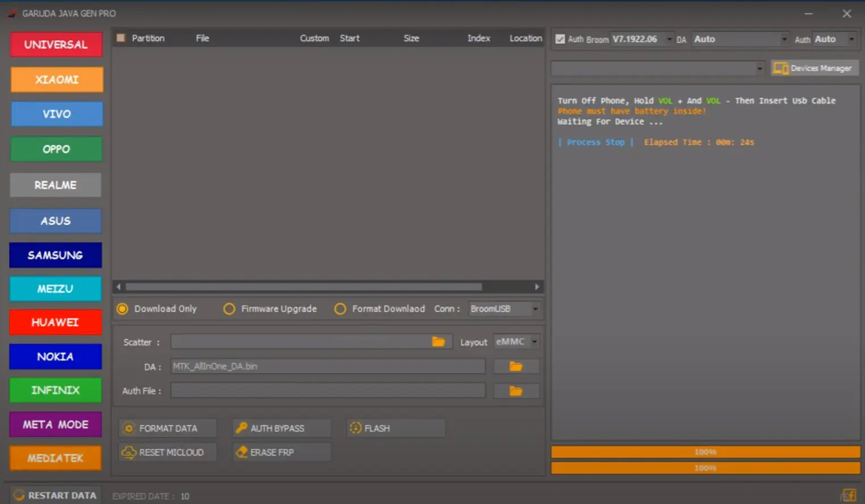Select the Download Only radio option

[x=122, y=309]
